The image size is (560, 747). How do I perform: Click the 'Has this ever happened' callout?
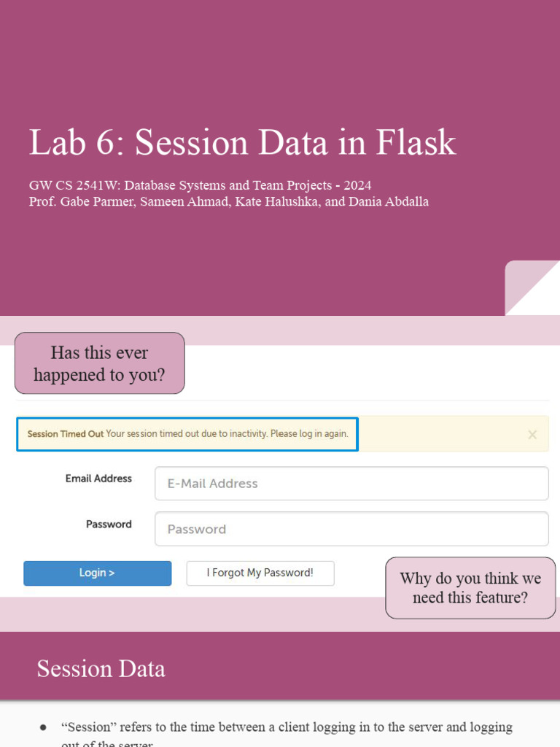(100, 363)
